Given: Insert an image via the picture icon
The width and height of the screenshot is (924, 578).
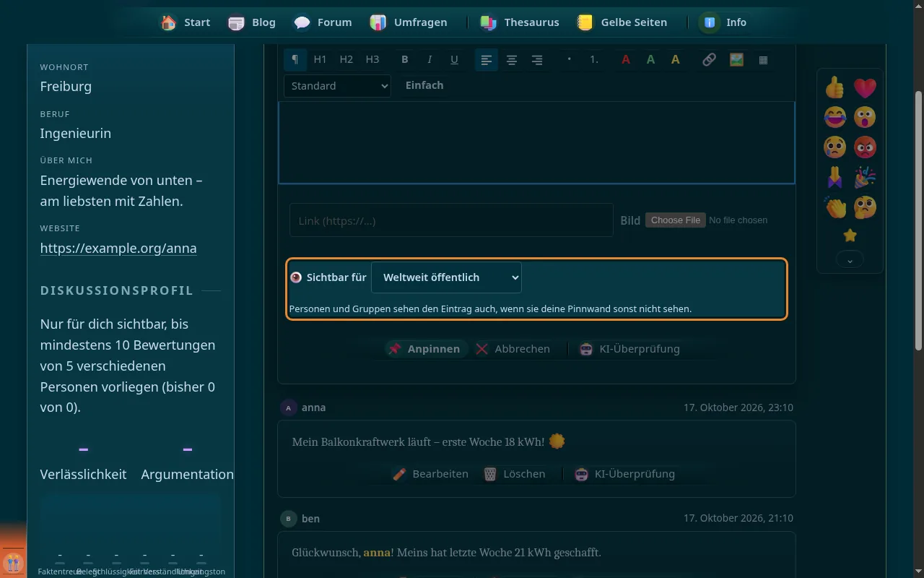Looking at the screenshot, I should pos(736,60).
